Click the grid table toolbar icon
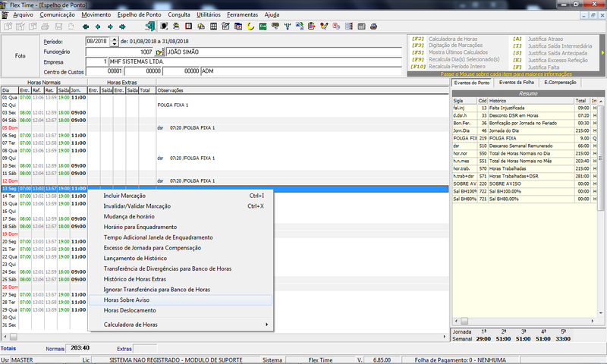This screenshot has width=607, height=364. 213,27
